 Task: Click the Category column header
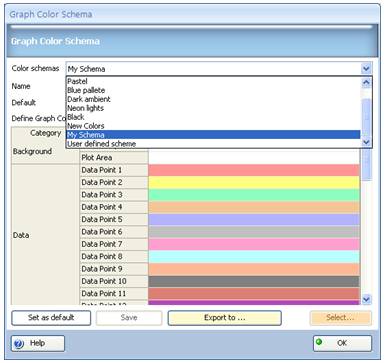click(x=45, y=133)
